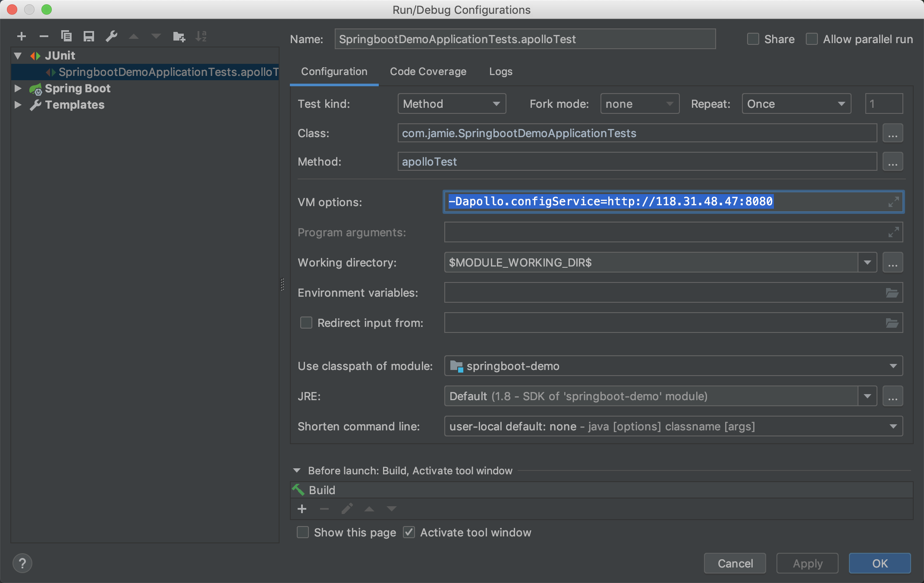The width and height of the screenshot is (924, 583).
Task: Uncheck Activate tool window
Action: (x=409, y=533)
